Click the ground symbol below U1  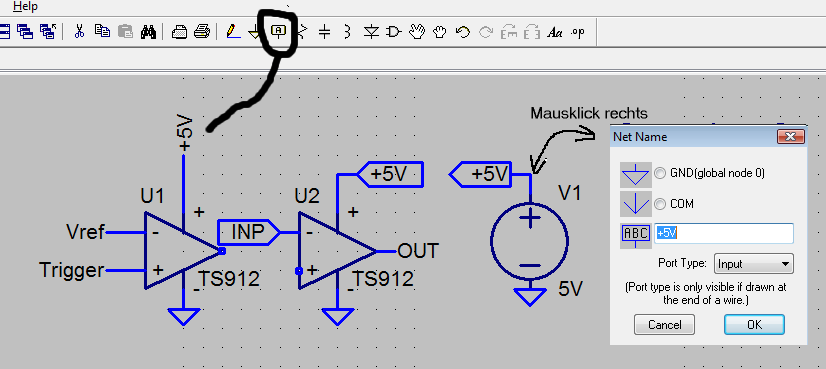pos(183,316)
